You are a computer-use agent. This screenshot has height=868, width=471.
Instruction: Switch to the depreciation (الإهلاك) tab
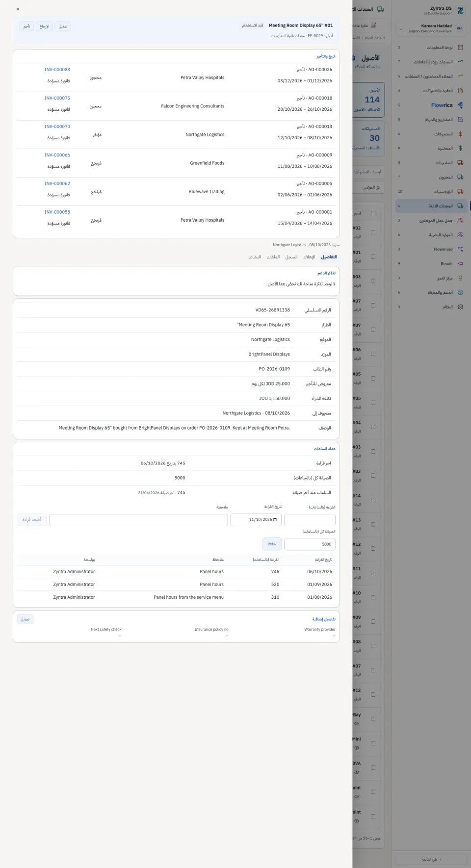pos(309,257)
